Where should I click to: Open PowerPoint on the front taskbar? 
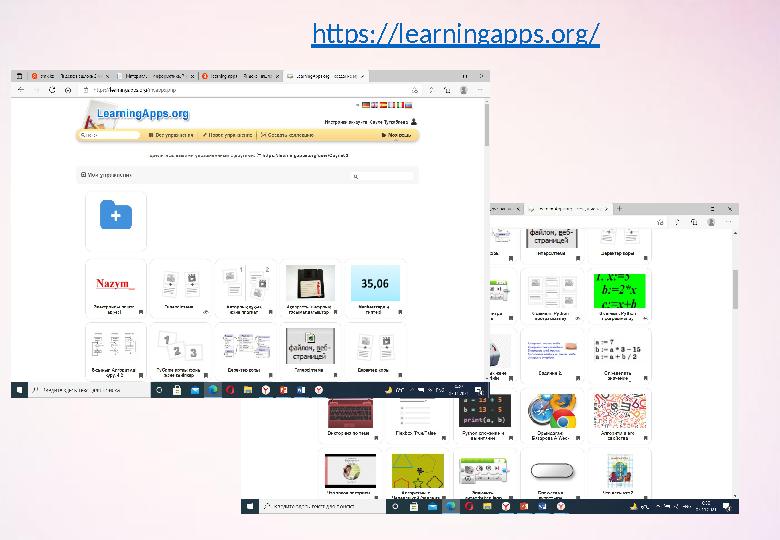[284, 390]
